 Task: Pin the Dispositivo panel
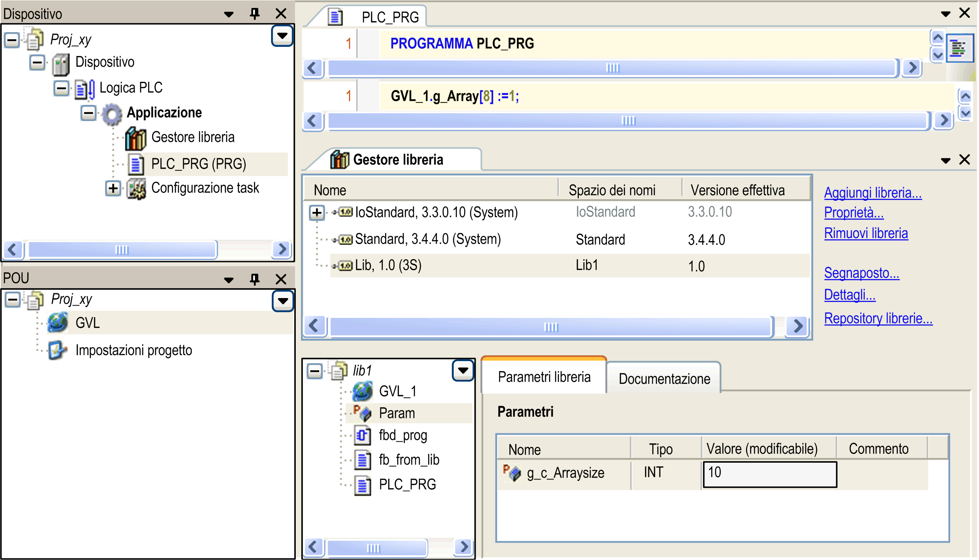pyautogui.click(x=254, y=13)
